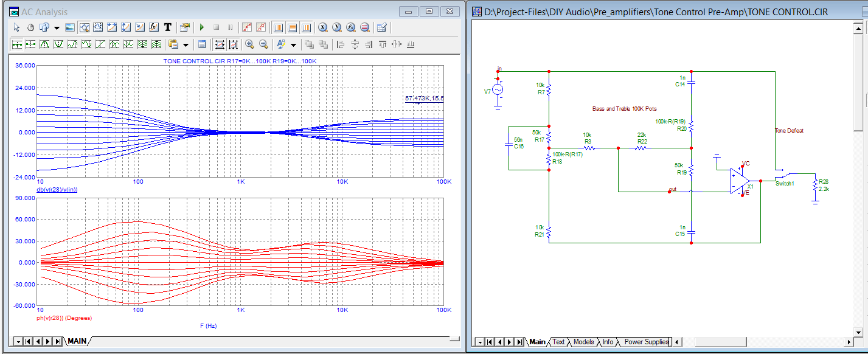Click the C16 56n capacitor label

[x=518, y=143]
